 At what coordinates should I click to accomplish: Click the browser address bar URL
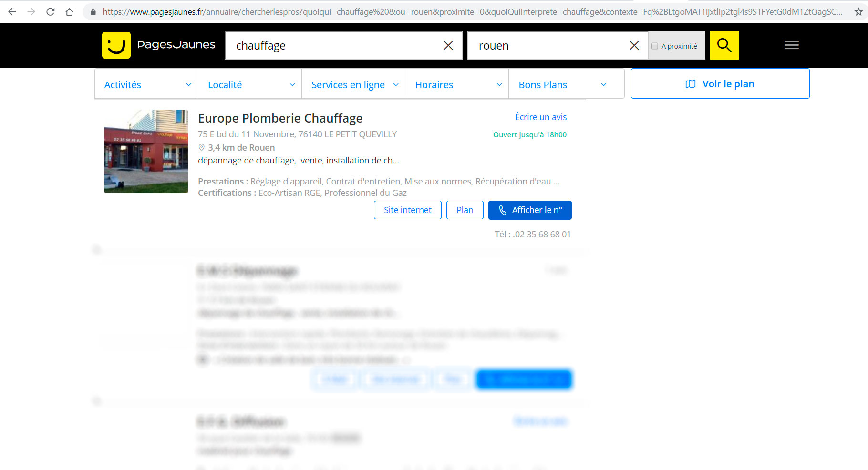tap(472, 12)
